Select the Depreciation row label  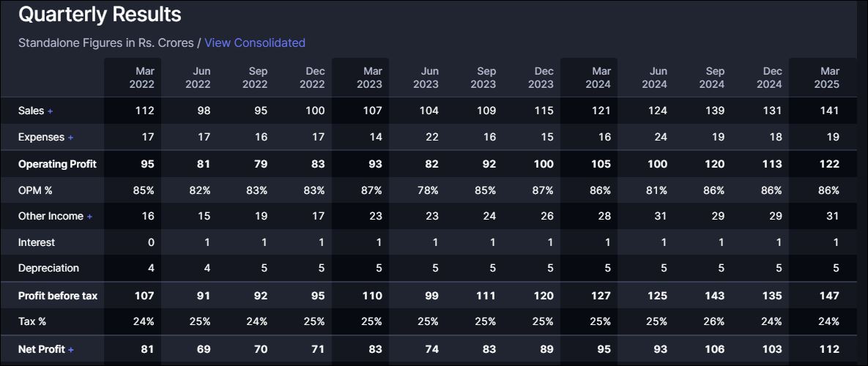[x=48, y=268]
